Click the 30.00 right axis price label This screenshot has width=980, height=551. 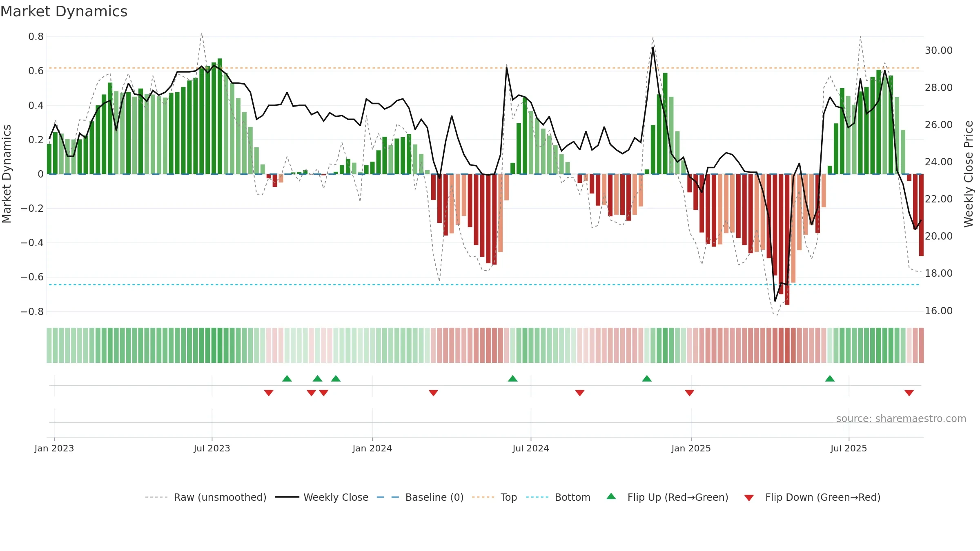(939, 51)
